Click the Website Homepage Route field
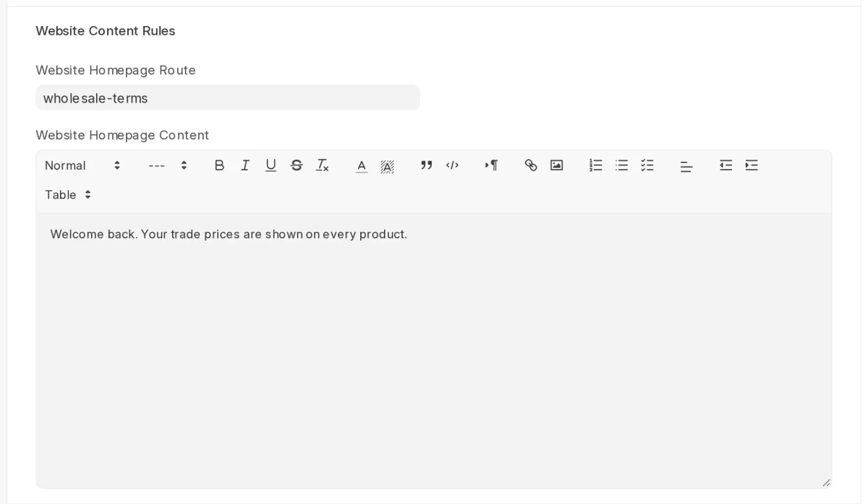Image resolution: width=868 pixels, height=504 pixels. pos(228,98)
